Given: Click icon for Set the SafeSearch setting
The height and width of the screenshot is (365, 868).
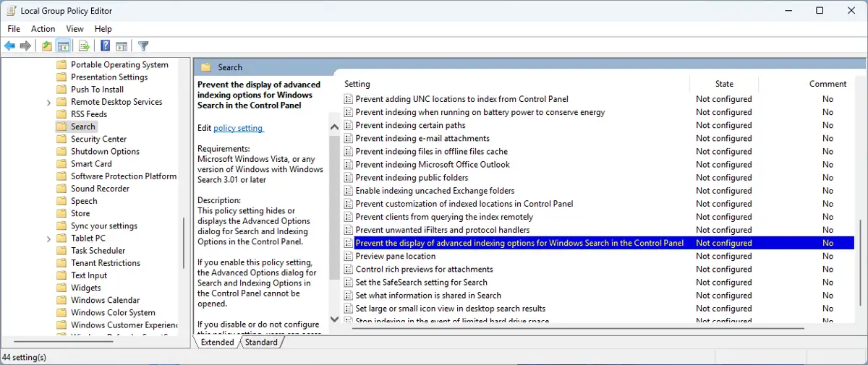Looking at the screenshot, I should click(x=348, y=282).
